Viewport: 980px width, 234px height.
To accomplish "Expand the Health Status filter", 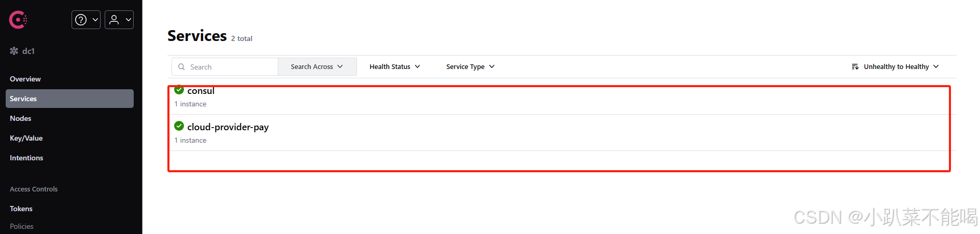I will [395, 67].
